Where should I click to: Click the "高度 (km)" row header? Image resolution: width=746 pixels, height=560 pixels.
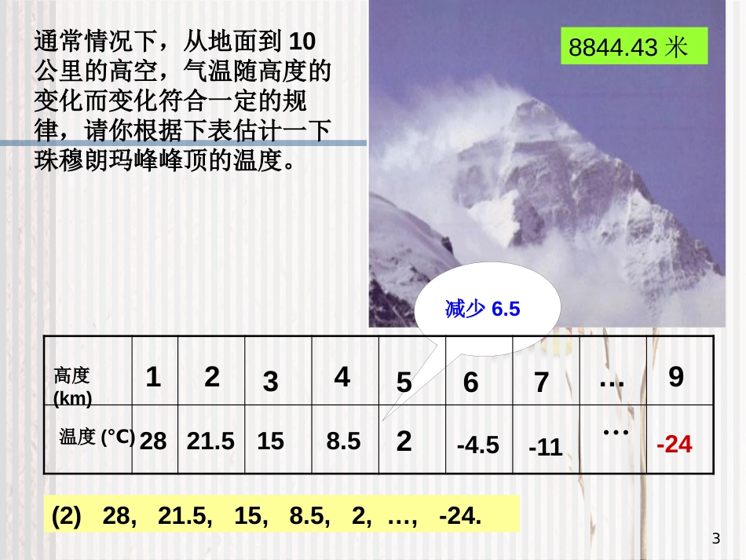[73, 386]
